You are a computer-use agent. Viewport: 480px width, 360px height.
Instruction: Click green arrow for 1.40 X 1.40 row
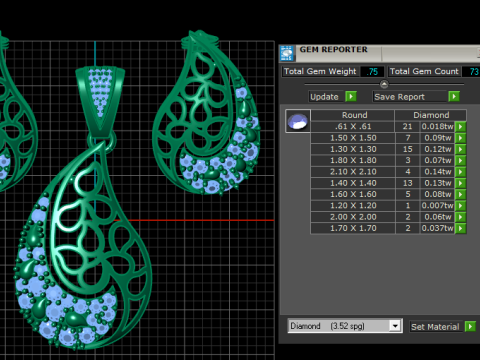point(461,183)
